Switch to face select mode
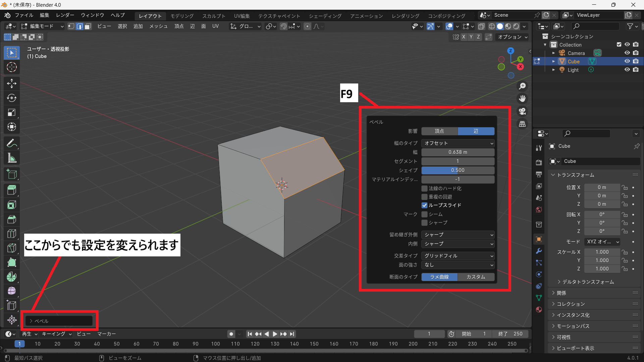This screenshot has height=362, width=644. pyautogui.click(x=88, y=26)
